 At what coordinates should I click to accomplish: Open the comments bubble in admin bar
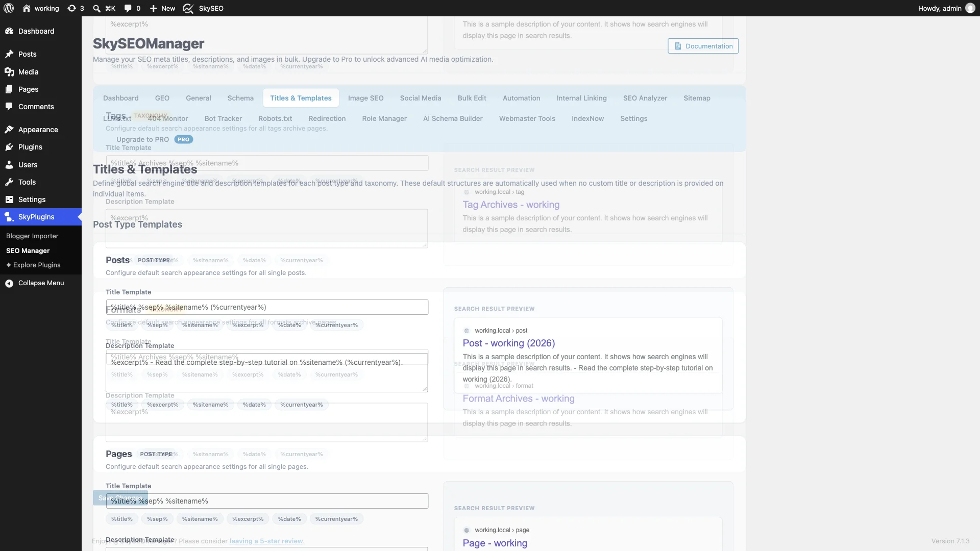click(132, 8)
